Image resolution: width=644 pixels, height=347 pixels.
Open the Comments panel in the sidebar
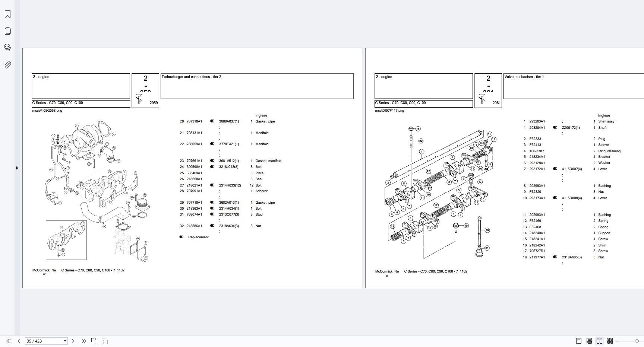(8, 47)
